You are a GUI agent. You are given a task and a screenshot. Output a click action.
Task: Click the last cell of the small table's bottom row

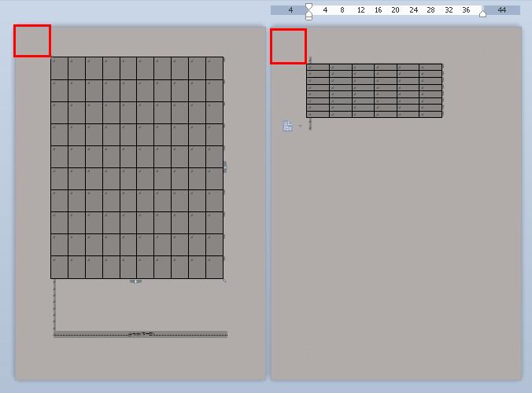coord(430,115)
